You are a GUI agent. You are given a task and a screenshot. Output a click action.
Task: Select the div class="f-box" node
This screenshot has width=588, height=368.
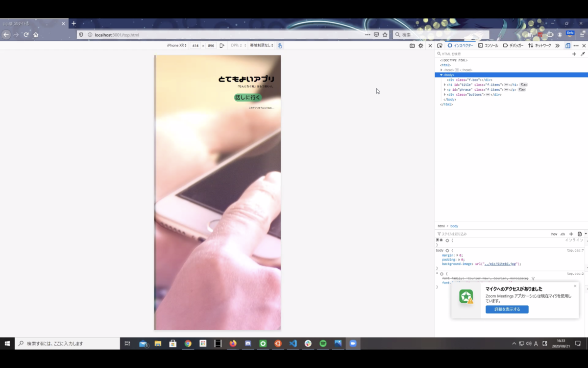(469, 80)
